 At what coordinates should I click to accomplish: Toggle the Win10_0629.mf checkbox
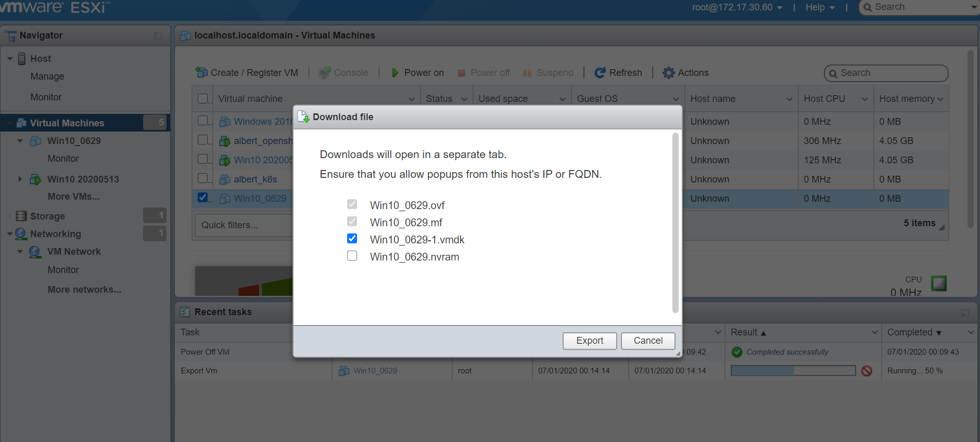[x=352, y=222]
